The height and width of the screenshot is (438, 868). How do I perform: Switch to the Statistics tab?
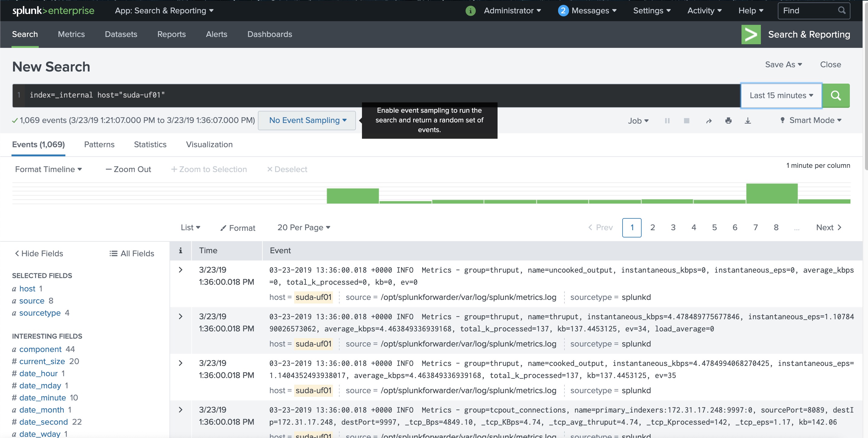click(x=150, y=144)
